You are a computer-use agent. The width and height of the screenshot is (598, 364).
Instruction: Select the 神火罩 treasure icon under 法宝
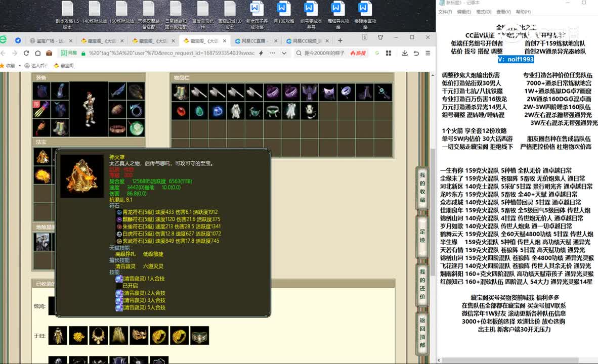tap(42, 157)
